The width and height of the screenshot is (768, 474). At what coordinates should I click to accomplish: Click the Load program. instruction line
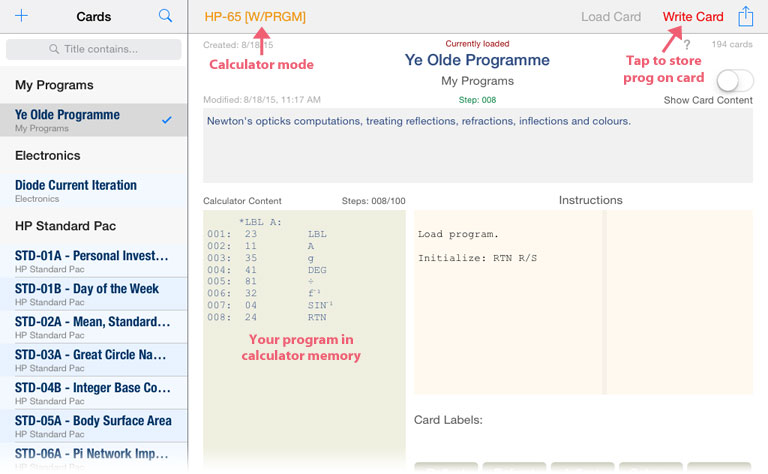pyautogui.click(x=458, y=234)
